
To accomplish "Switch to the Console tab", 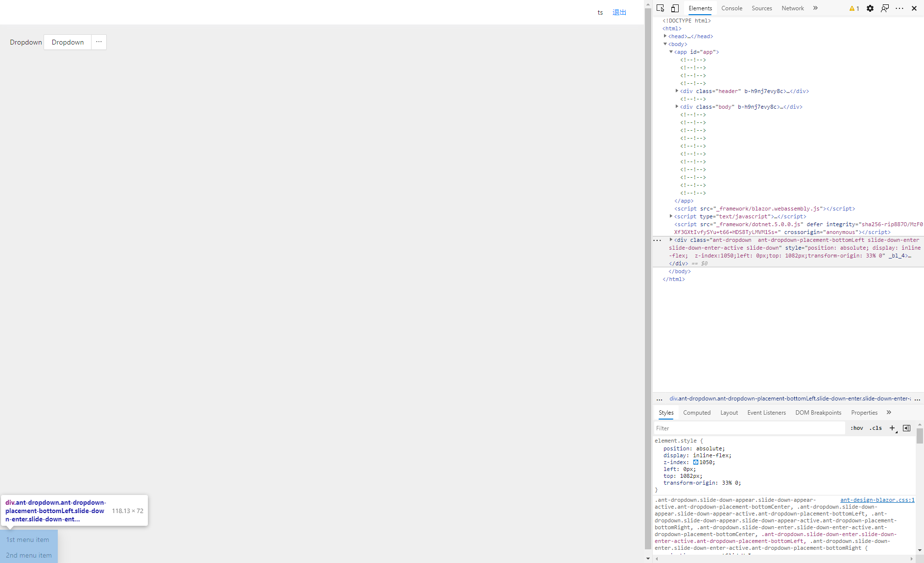I will (731, 8).
